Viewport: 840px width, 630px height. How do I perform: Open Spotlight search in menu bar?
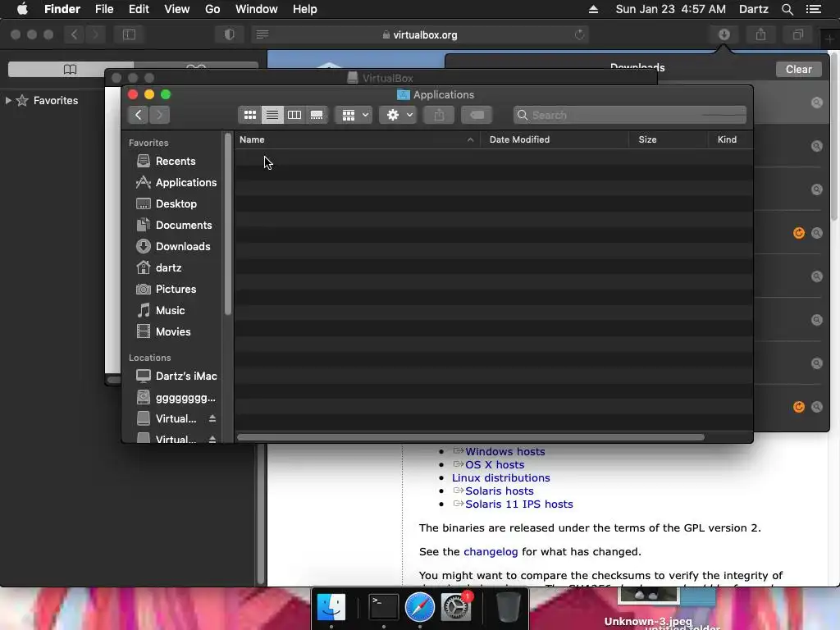point(787,9)
